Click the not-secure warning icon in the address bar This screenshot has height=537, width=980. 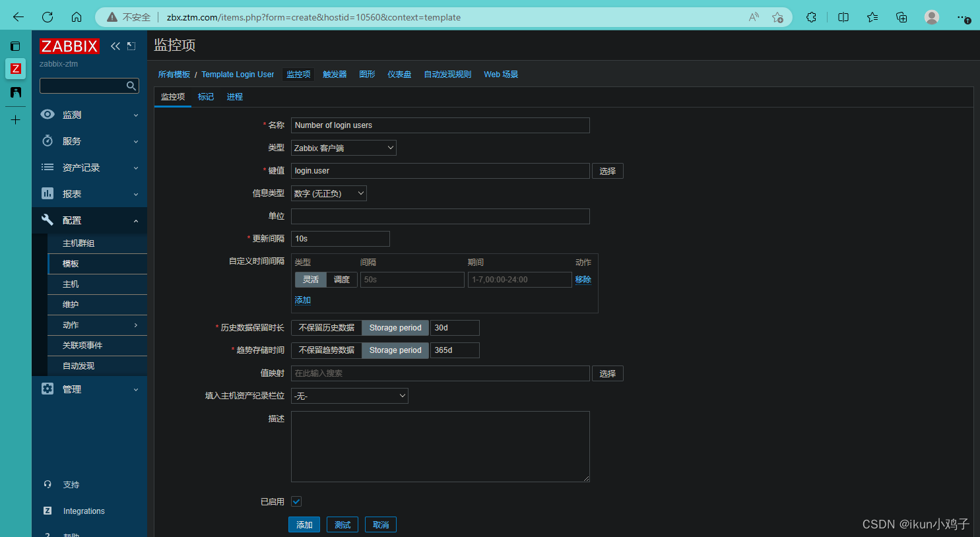112,17
